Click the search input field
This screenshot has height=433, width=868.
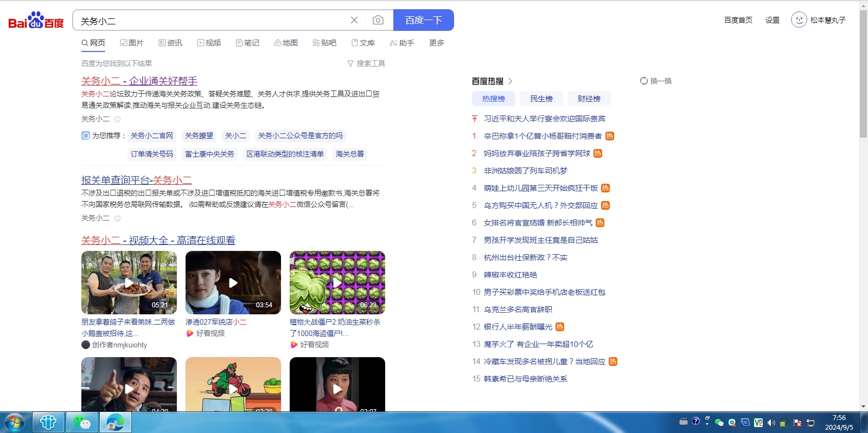point(212,20)
